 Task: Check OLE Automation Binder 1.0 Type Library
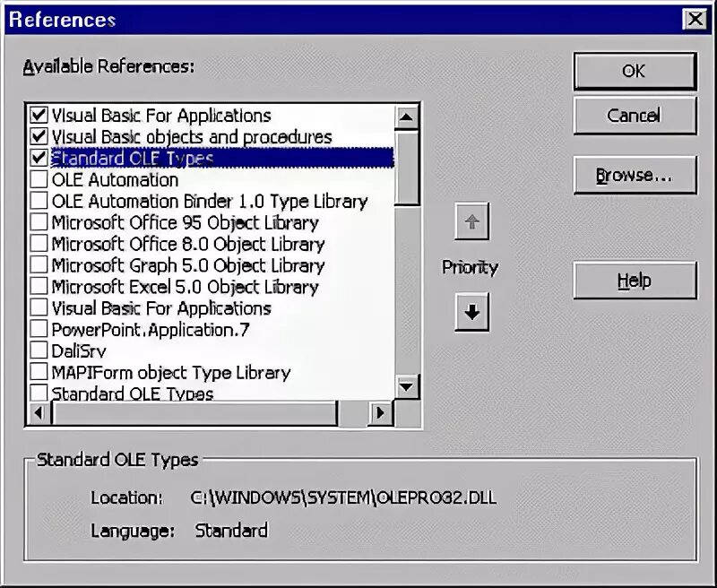tap(39, 201)
